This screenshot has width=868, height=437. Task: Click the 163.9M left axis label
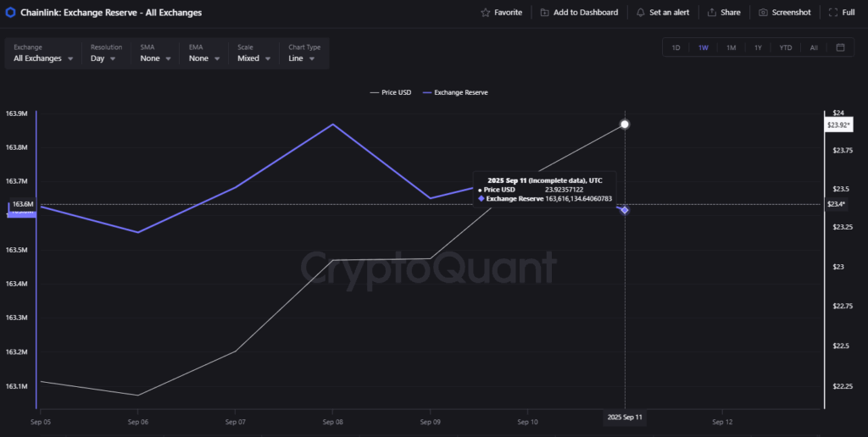pos(17,113)
